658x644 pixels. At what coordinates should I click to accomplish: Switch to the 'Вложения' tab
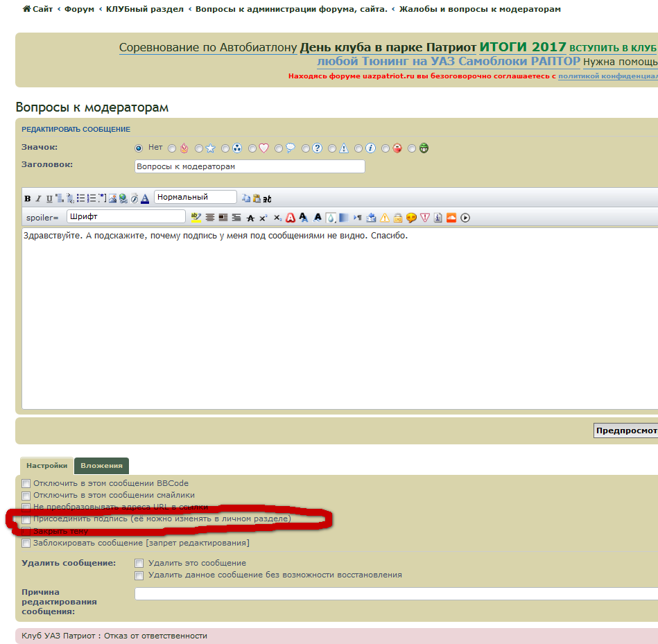pyautogui.click(x=101, y=466)
